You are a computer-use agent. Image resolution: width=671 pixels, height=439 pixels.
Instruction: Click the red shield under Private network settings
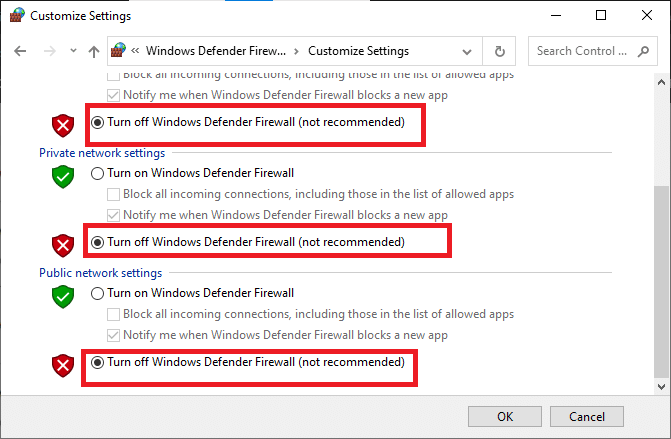click(x=64, y=244)
